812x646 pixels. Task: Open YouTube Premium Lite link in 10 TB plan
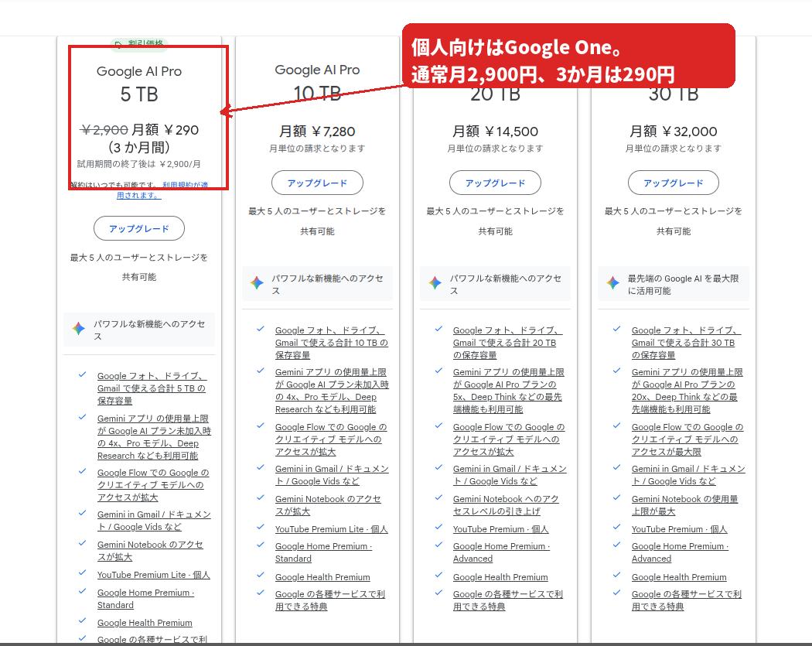[x=332, y=529]
